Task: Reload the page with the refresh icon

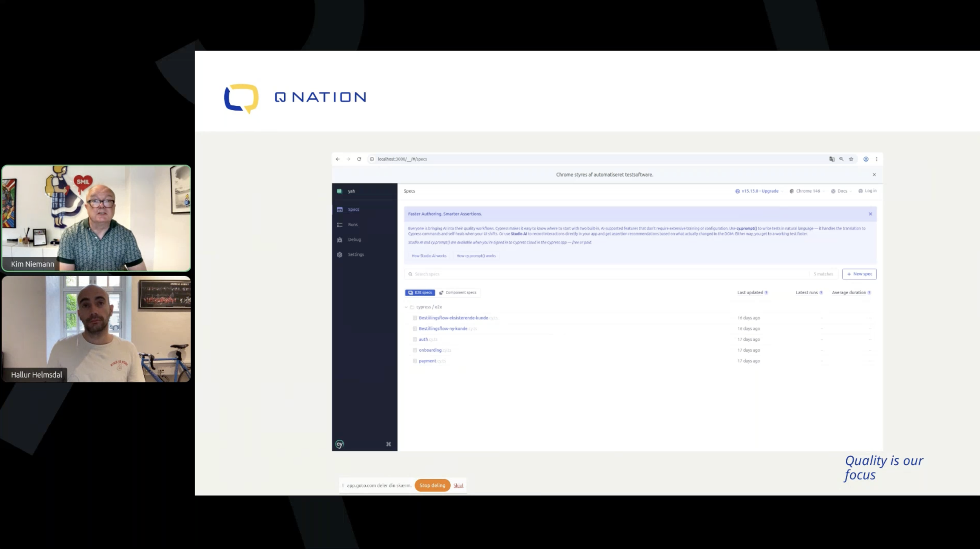Action: point(359,159)
